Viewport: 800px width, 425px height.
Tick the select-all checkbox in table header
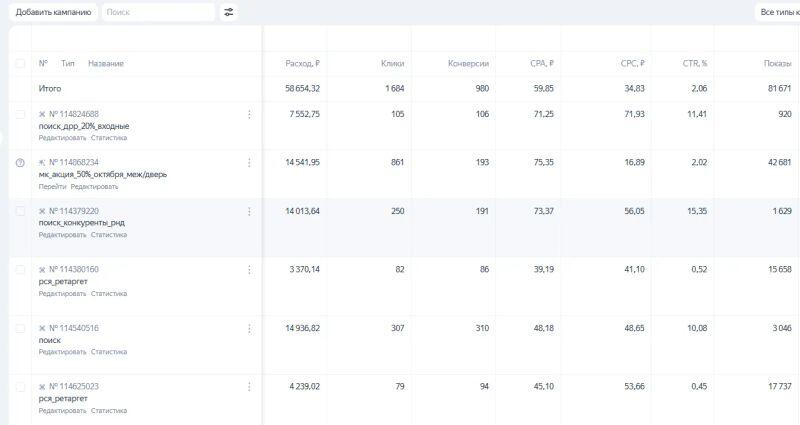[20, 63]
